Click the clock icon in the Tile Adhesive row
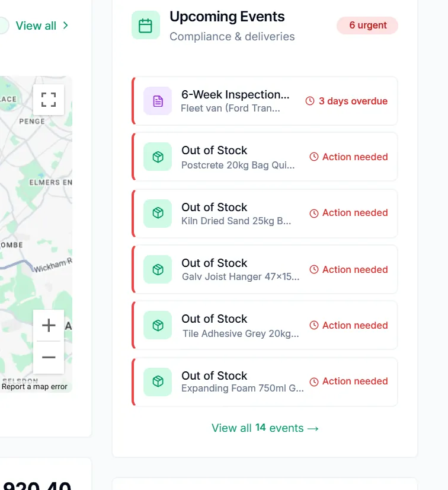Viewport: 448px width, 490px height. click(x=313, y=325)
